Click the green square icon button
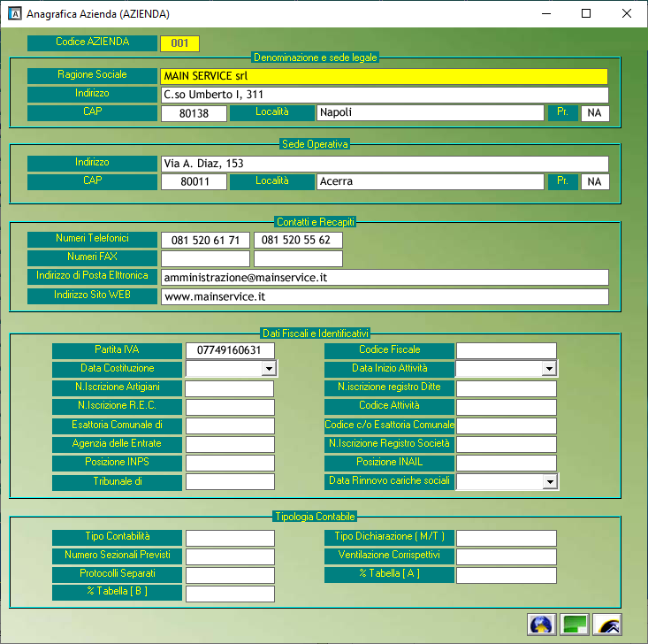This screenshot has height=644, width=648. click(x=574, y=625)
